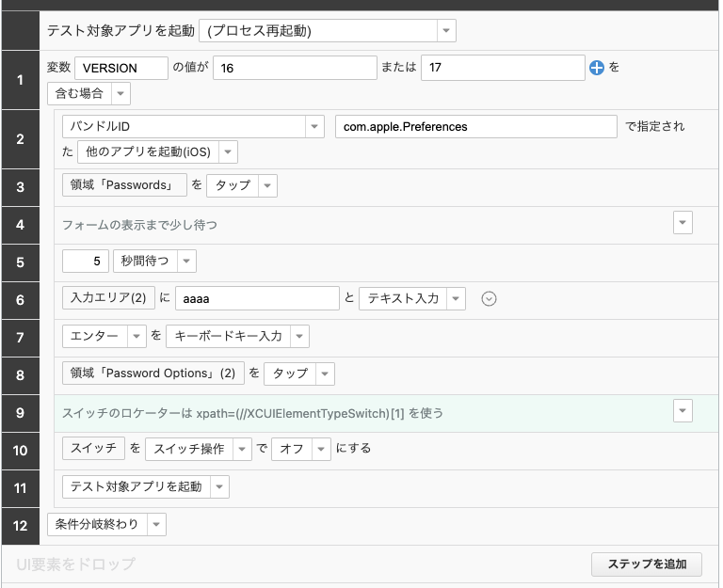Click the xpath switch locator comment text
This screenshot has height=588, width=723.
coord(252,413)
